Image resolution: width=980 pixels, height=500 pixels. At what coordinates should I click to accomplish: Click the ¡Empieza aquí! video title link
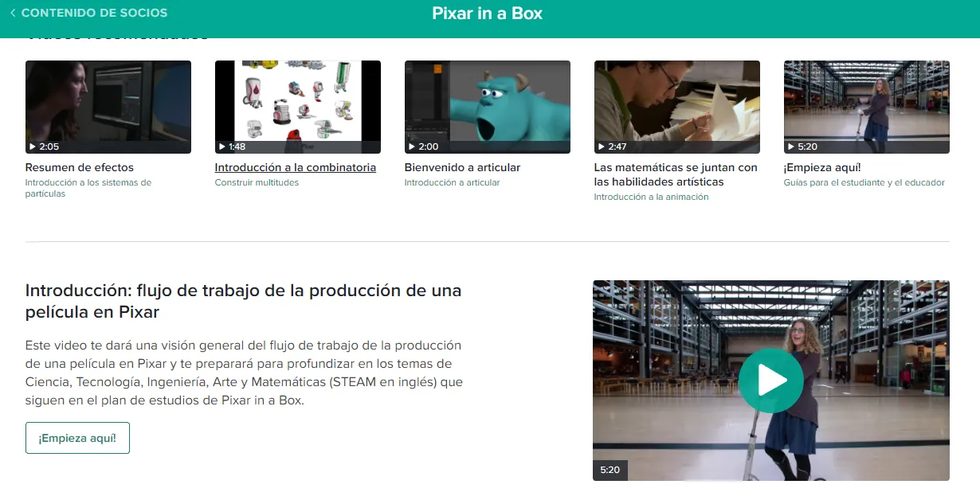point(822,167)
